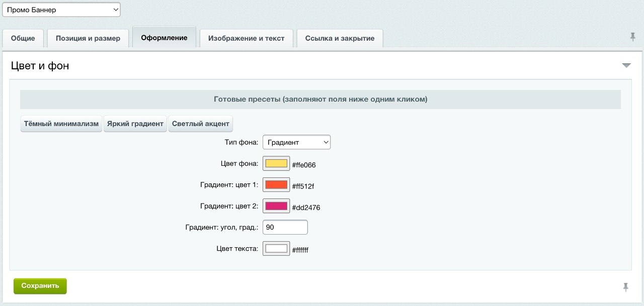Collapse the Цвет и фон section
Screen dimensions: 644x306
click(x=626, y=66)
